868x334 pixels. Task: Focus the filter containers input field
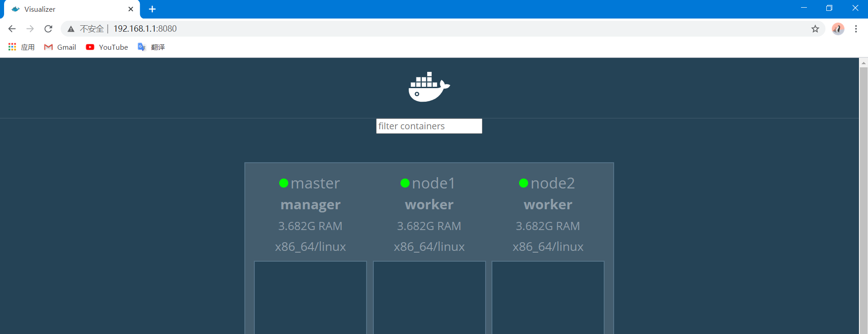tap(429, 126)
